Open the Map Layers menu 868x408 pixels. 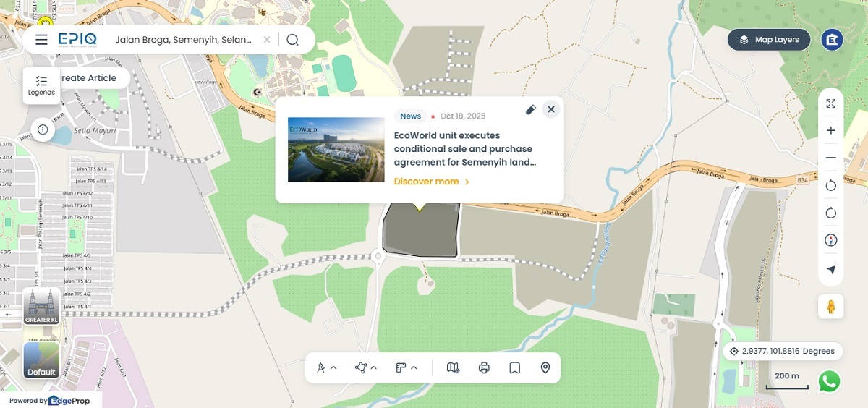[x=770, y=40]
